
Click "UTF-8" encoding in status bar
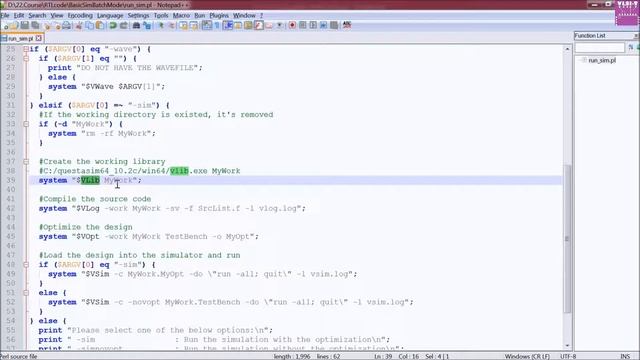[x=568, y=356]
